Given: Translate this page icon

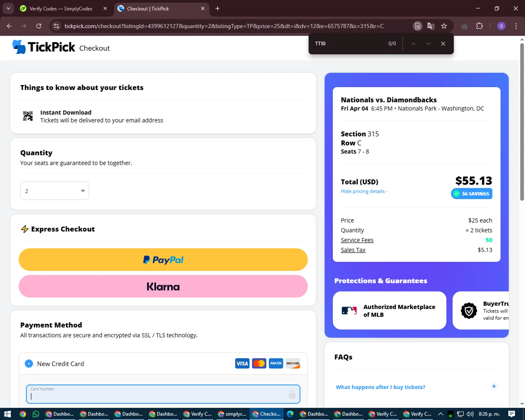Looking at the screenshot, I should pos(431,26).
